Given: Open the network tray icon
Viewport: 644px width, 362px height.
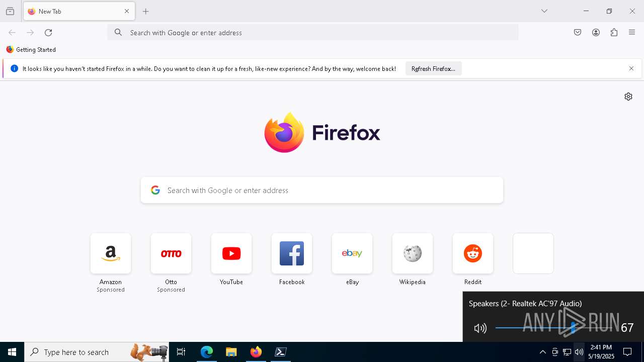Looking at the screenshot, I should click(x=567, y=352).
